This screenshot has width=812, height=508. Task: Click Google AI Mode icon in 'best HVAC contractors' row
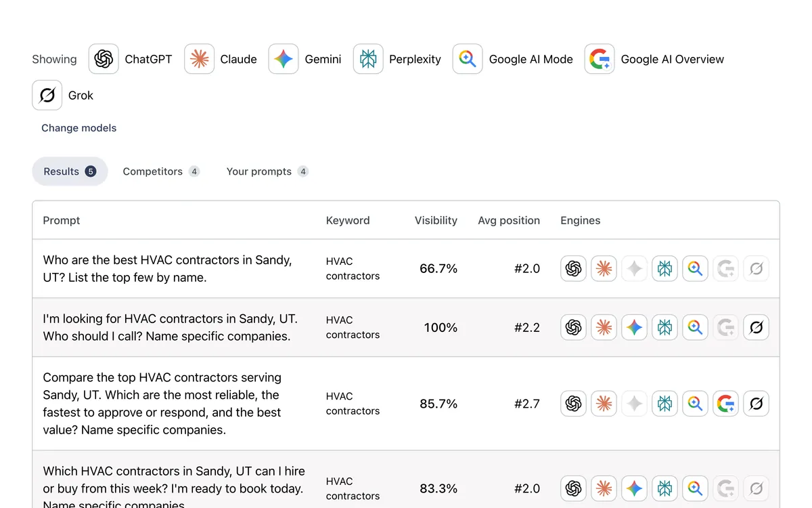click(696, 269)
